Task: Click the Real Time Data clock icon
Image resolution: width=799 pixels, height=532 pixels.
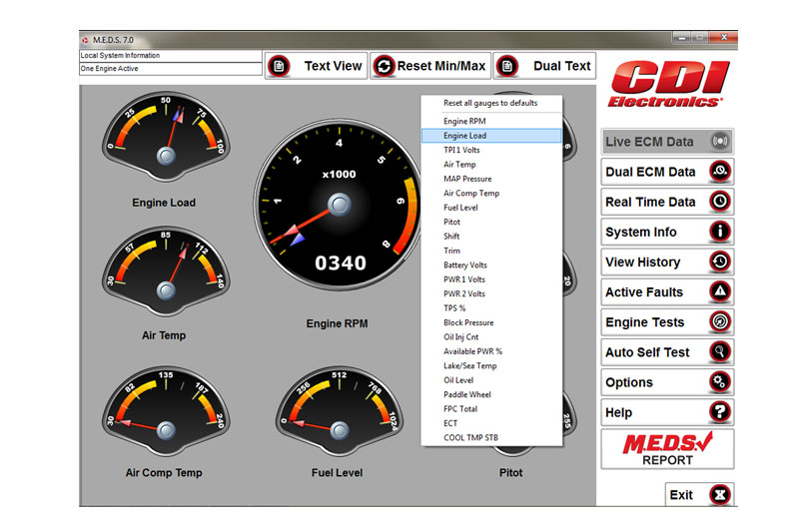Action: pos(719,202)
